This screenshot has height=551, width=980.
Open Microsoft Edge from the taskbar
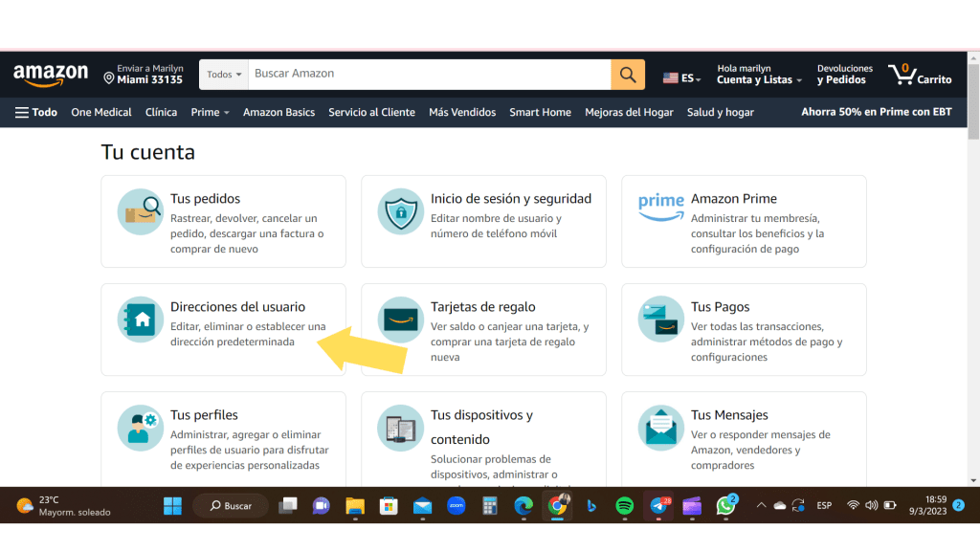pos(523,505)
